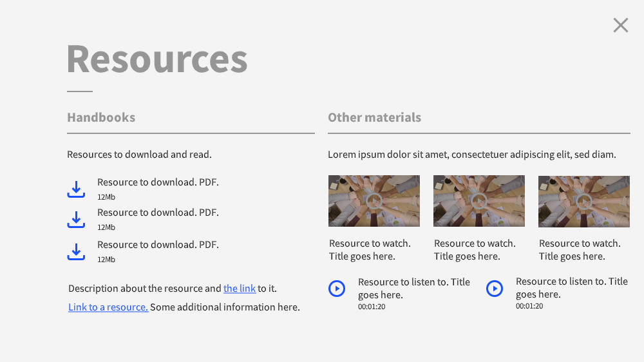Image resolution: width=644 pixels, height=362 pixels.
Task: Click the "Resources to download and read." text
Action: (139, 155)
